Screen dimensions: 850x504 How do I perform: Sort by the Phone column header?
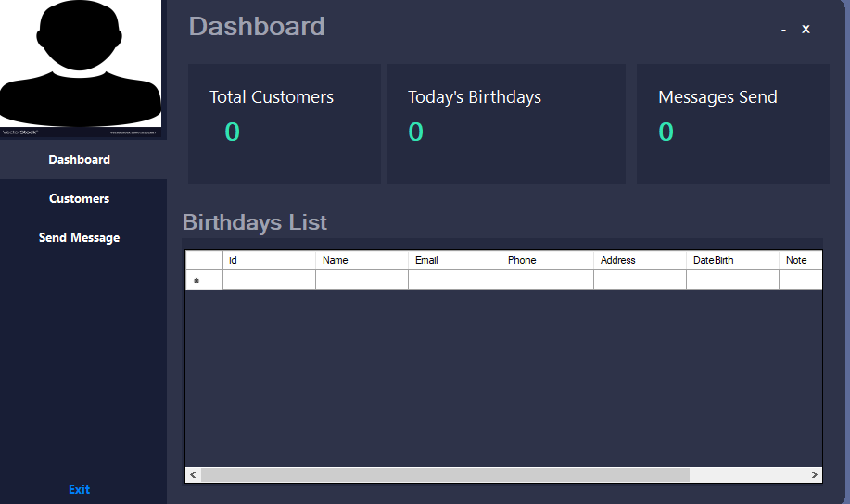pos(547,260)
